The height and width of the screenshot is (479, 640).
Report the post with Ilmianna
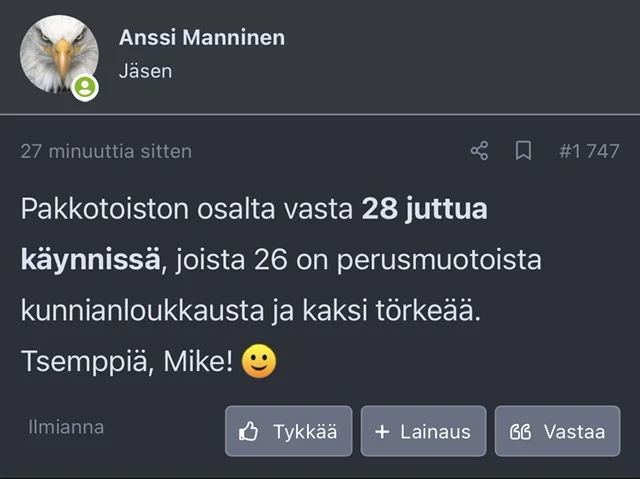(x=66, y=427)
